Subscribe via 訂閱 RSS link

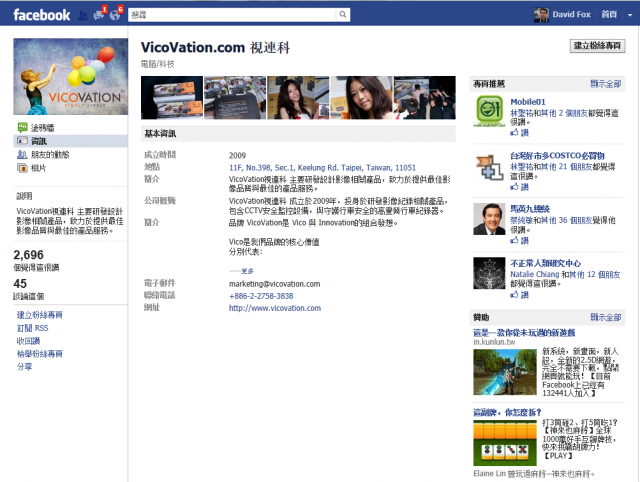pos(33,328)
